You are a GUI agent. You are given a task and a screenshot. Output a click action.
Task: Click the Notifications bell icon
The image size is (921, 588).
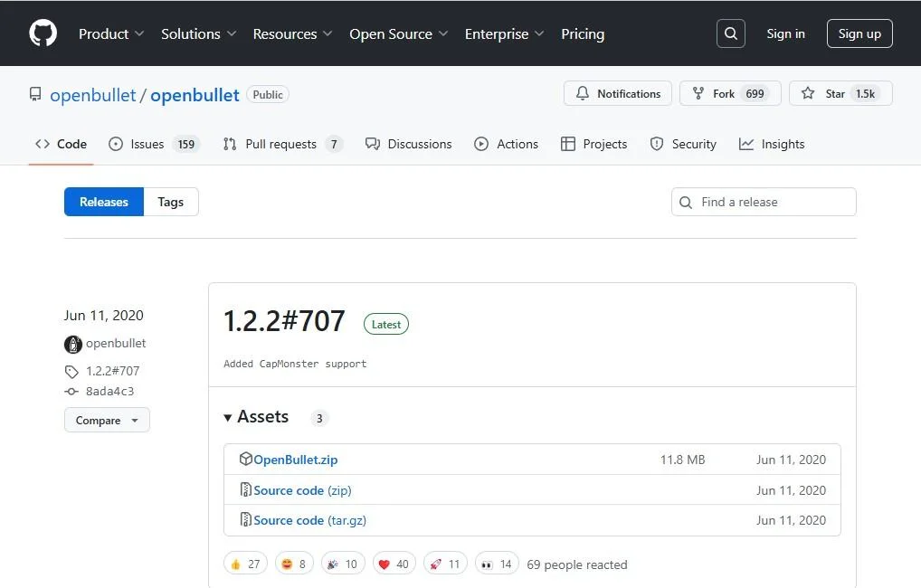coord(582,93)
